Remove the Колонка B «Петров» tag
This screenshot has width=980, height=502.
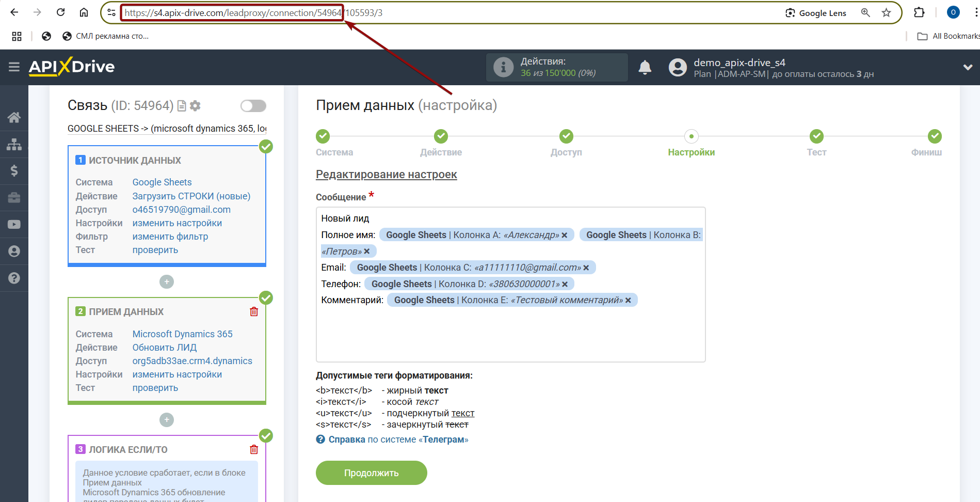click(x=367, y=252)
